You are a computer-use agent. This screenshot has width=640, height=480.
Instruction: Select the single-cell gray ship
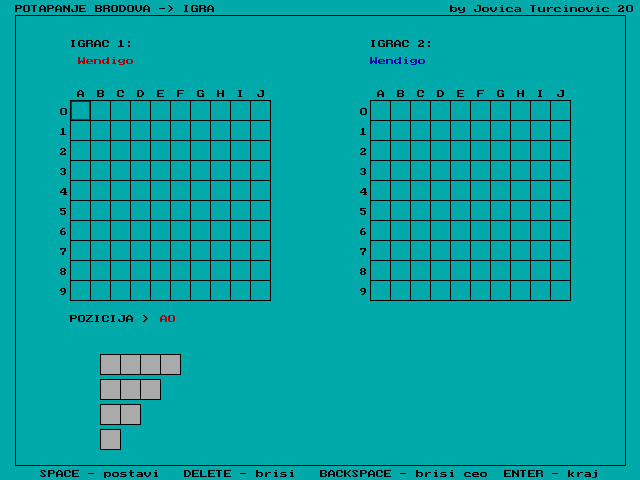(x=111, y=440)
